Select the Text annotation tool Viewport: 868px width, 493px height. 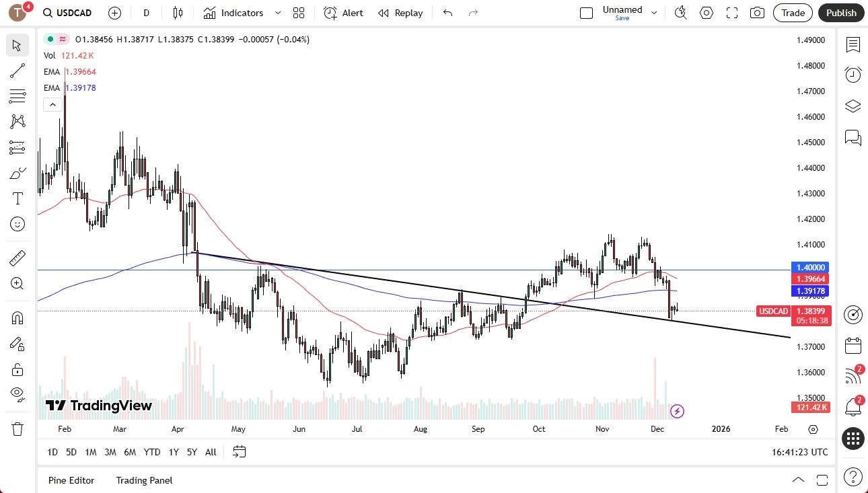coord(17,198)
